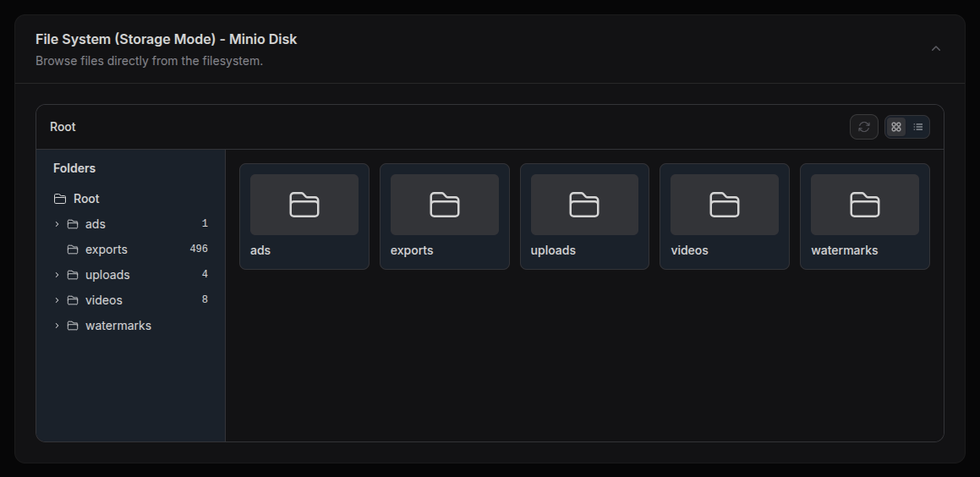This screenshot has width=980, height=477.
Task: Select exports in the folder tree
Action: (x=107, y=249)
